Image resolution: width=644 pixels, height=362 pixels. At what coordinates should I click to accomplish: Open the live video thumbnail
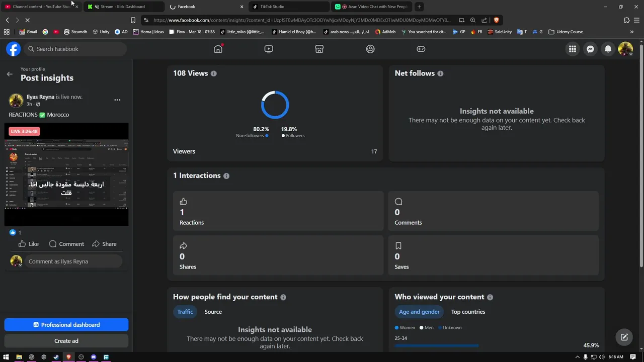[x=66, y=174]
